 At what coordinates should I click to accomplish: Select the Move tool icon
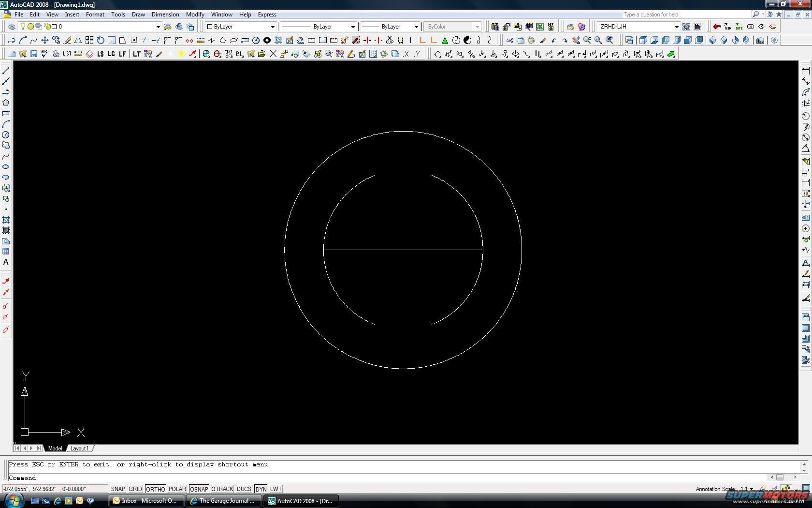[x=44, y=40]
